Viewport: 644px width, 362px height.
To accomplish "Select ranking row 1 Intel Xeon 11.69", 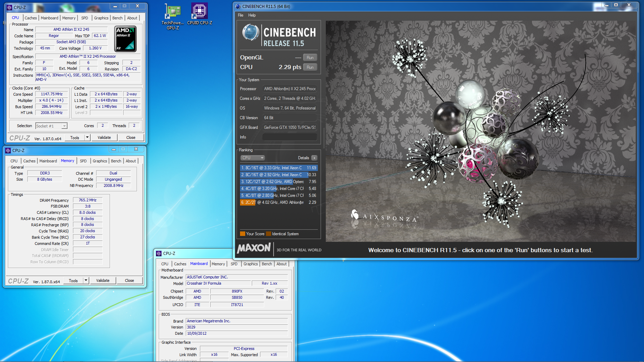I will tap(279, 168).
